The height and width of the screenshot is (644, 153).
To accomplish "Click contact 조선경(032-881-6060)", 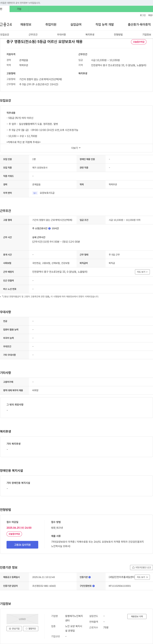I will (x=44, y=586).
